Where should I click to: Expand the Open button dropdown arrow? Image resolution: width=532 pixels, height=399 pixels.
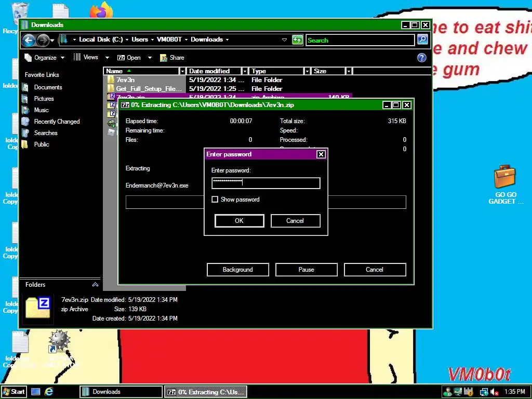(x=150, y=58)
